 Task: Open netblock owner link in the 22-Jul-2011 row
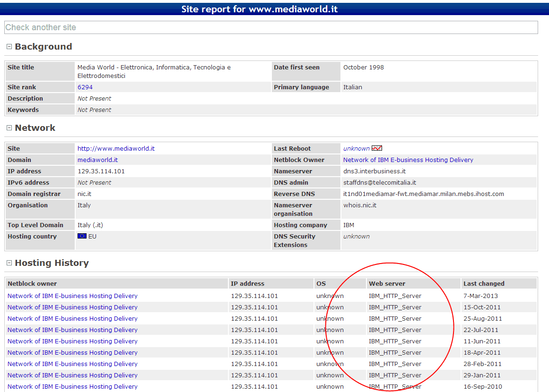72,330
